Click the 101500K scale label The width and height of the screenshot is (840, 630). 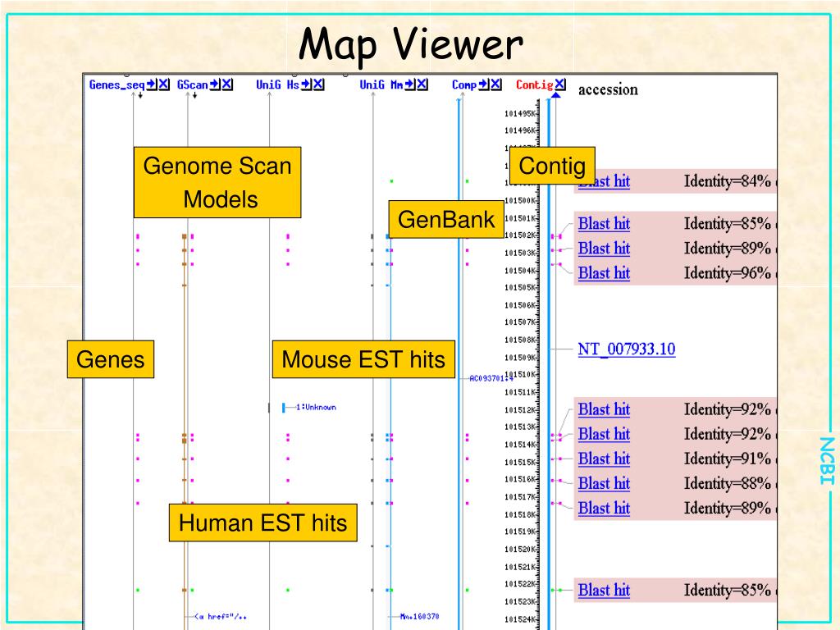520,201
